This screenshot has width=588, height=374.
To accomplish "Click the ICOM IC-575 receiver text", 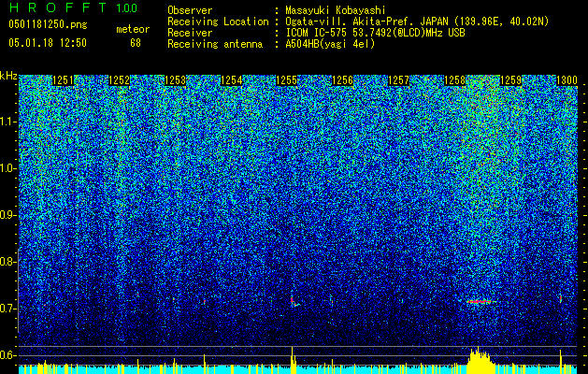I will [x=375, y=33].
